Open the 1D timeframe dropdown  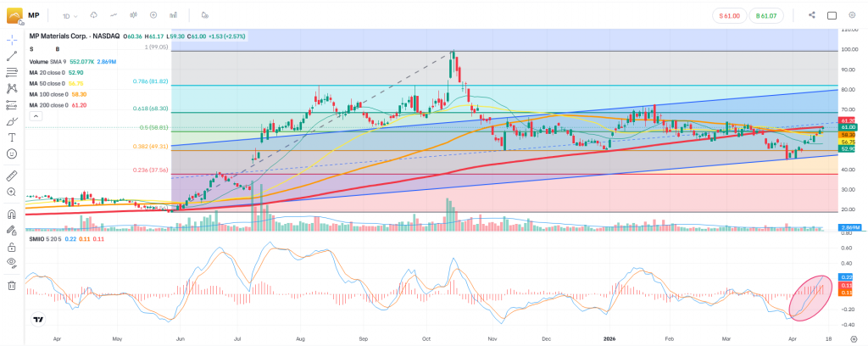click(70, 14)
